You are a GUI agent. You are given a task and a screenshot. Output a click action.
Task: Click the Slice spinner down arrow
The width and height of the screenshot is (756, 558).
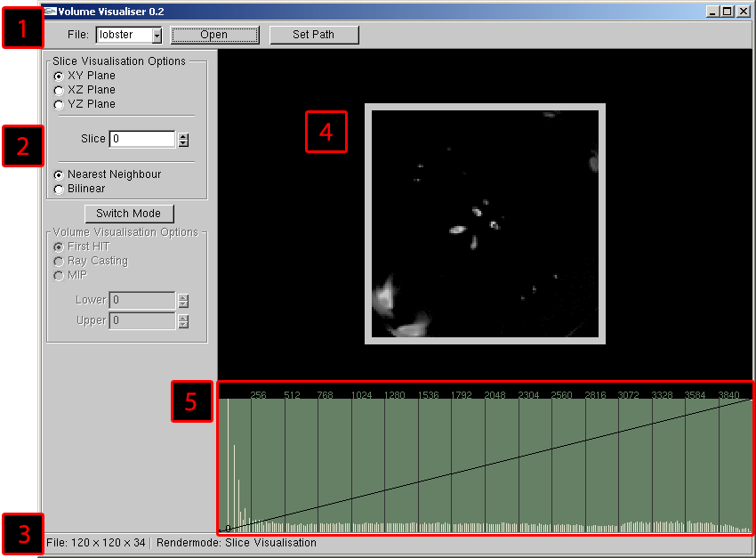point(183,142)
